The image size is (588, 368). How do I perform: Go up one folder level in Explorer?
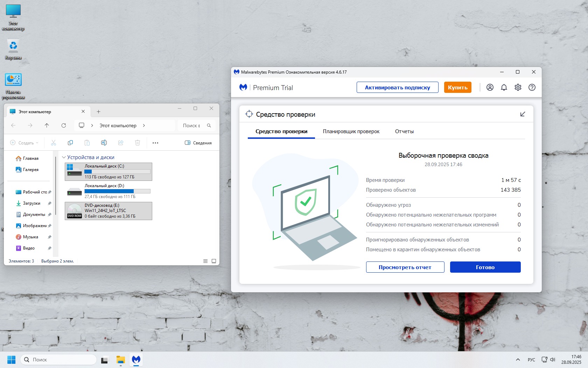[x=47, y=125]
